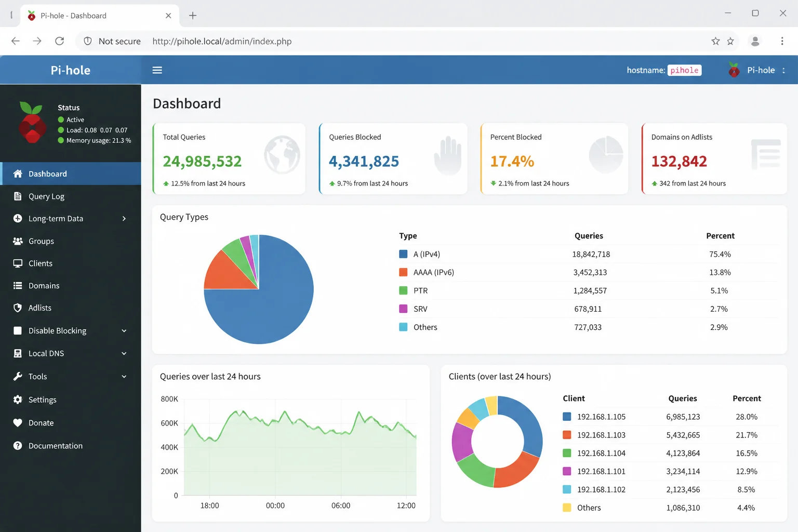Open the Groups menu item

[x=71, y=241]
